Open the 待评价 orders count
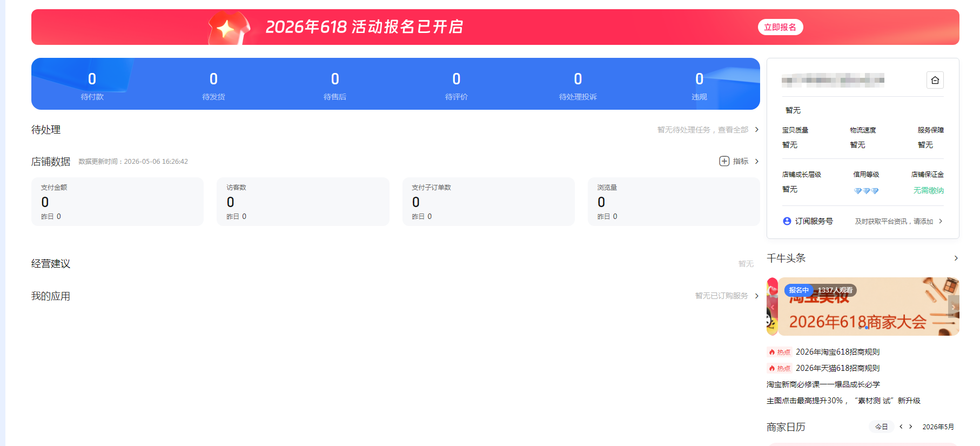Viewport: 980px width, 446px height. coord(457,85)
